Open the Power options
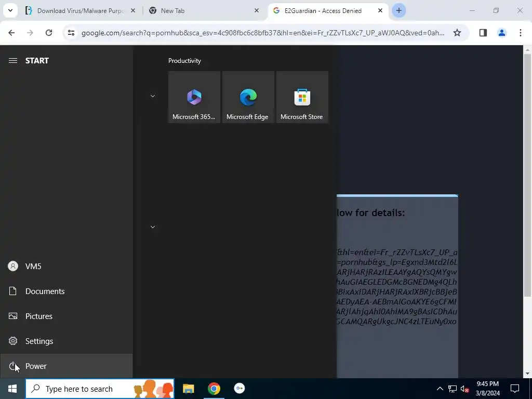 coord(66,366)
